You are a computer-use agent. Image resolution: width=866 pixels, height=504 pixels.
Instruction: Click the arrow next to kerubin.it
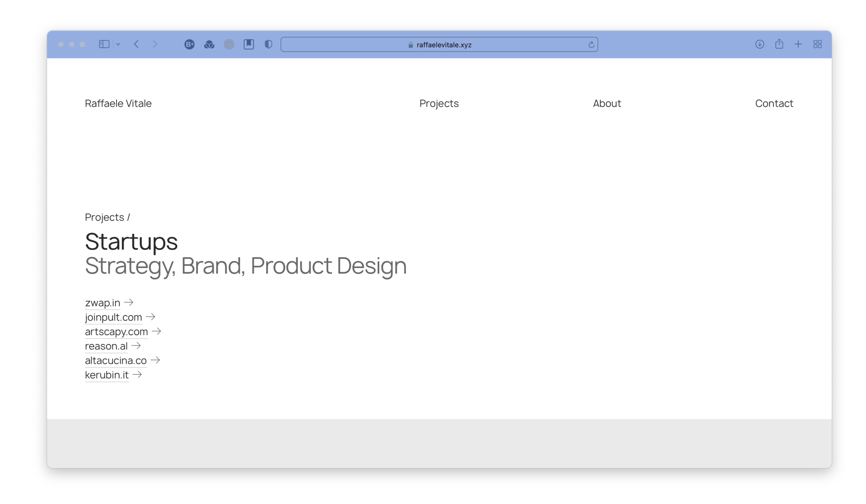coord(137,374)
